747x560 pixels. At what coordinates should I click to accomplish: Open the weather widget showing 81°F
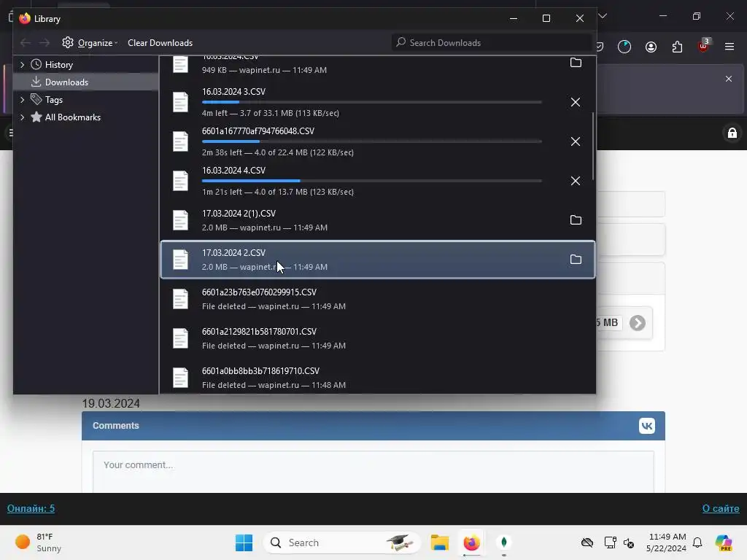[38, 542]
